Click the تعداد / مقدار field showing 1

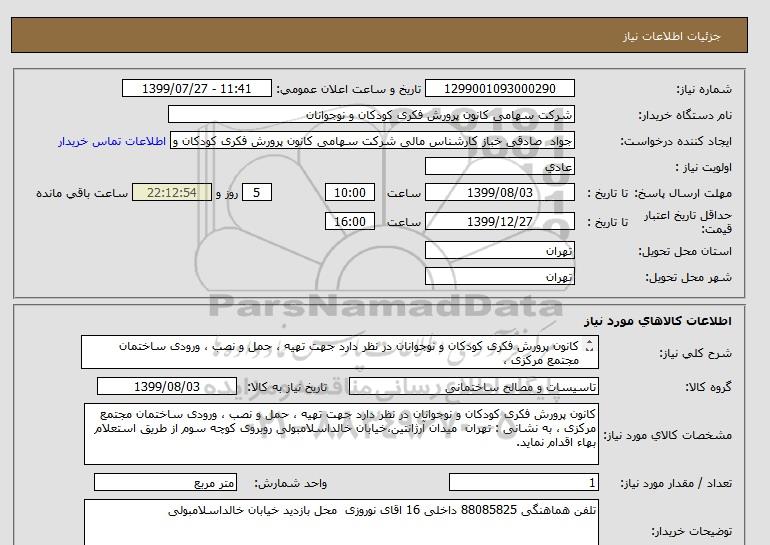524,482
